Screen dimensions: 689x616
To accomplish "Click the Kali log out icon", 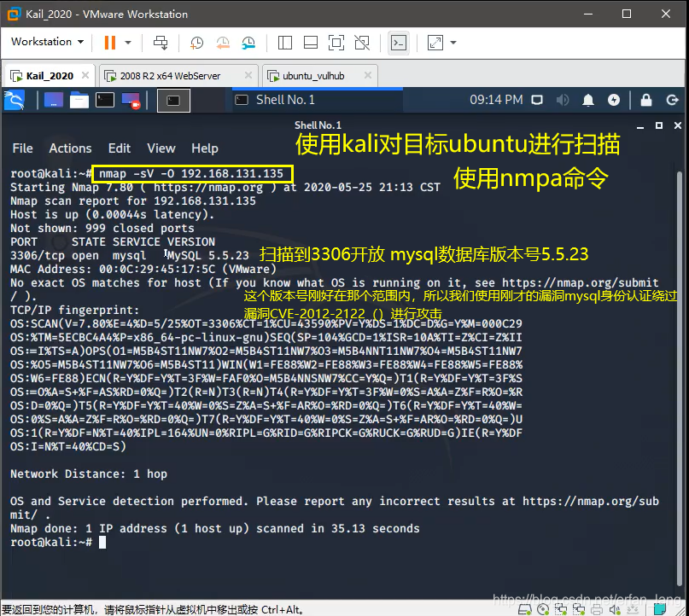I will click(672, 100).
